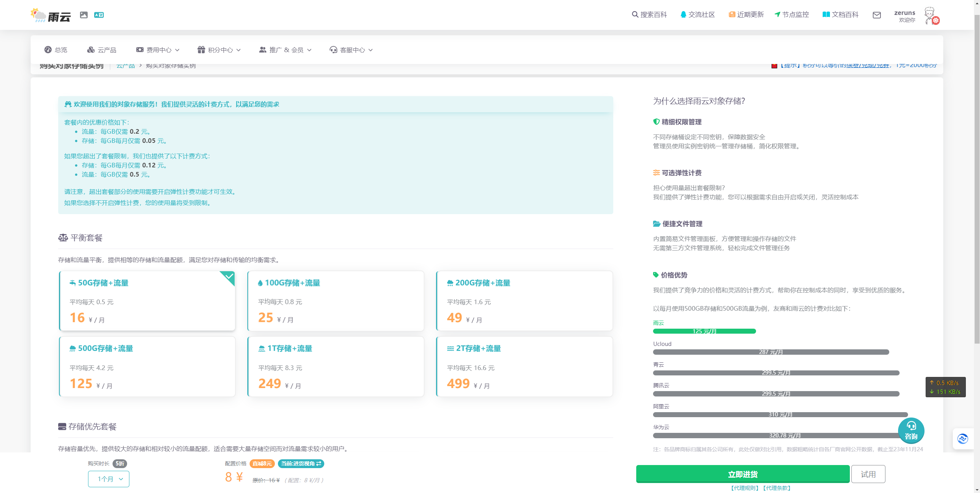Open the image theme icon
Image resolution: width=980 pixels, height=493 pixels.
pos(84,15)
